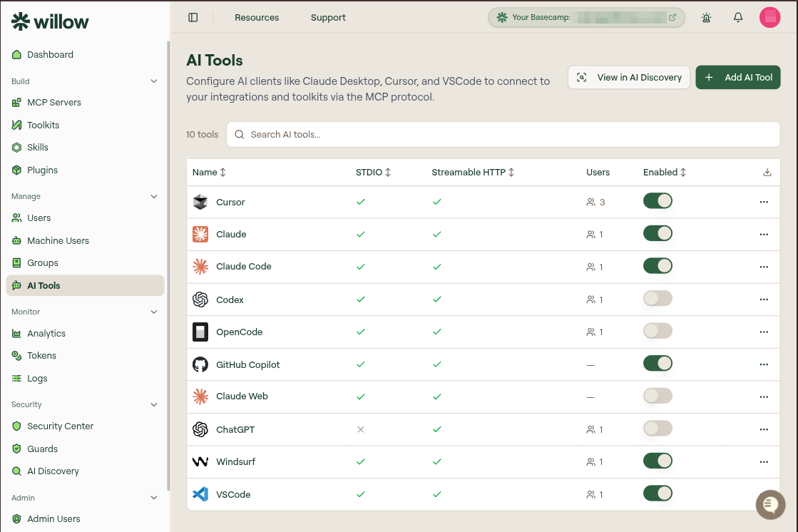Click the ChatGPT app icon
This screenshot has height=532, width=798.
pos(200,429)
